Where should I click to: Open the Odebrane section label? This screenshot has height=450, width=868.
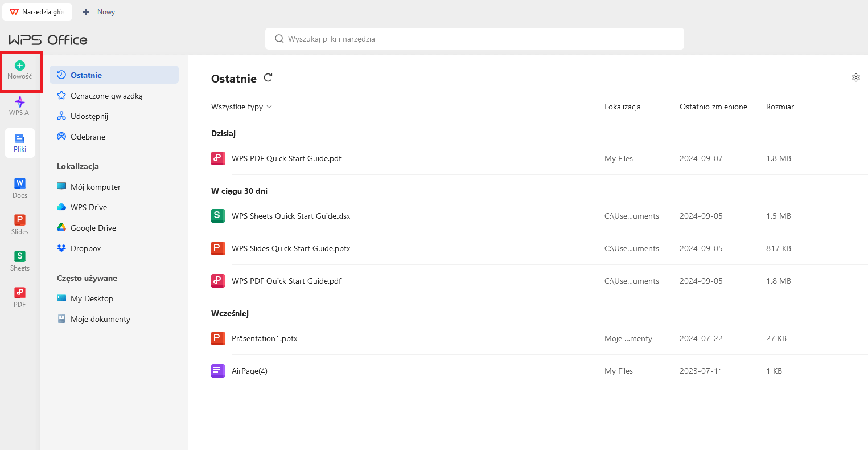coord(88,137)
